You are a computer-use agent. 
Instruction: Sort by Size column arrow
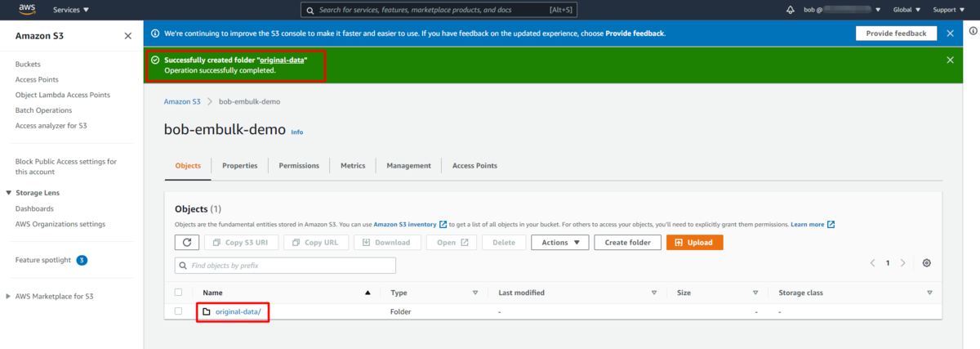click(755, 293)
